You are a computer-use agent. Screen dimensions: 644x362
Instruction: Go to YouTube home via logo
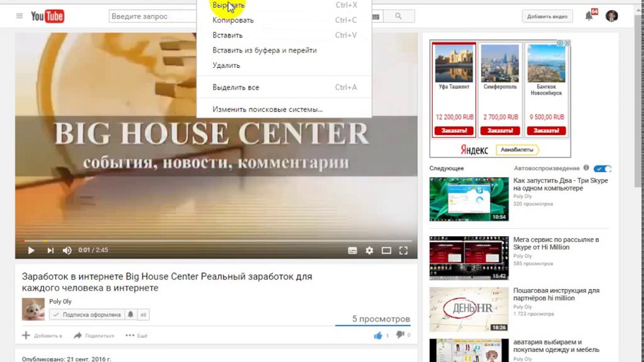[47, 16]
